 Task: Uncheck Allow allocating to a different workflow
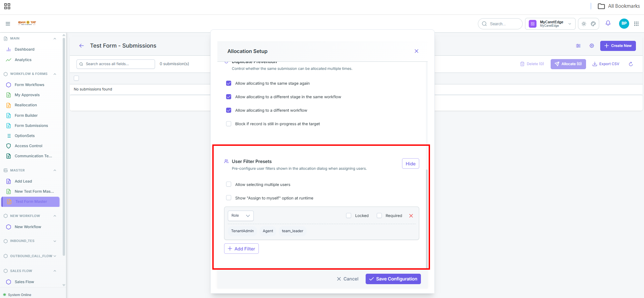(228, 110)
